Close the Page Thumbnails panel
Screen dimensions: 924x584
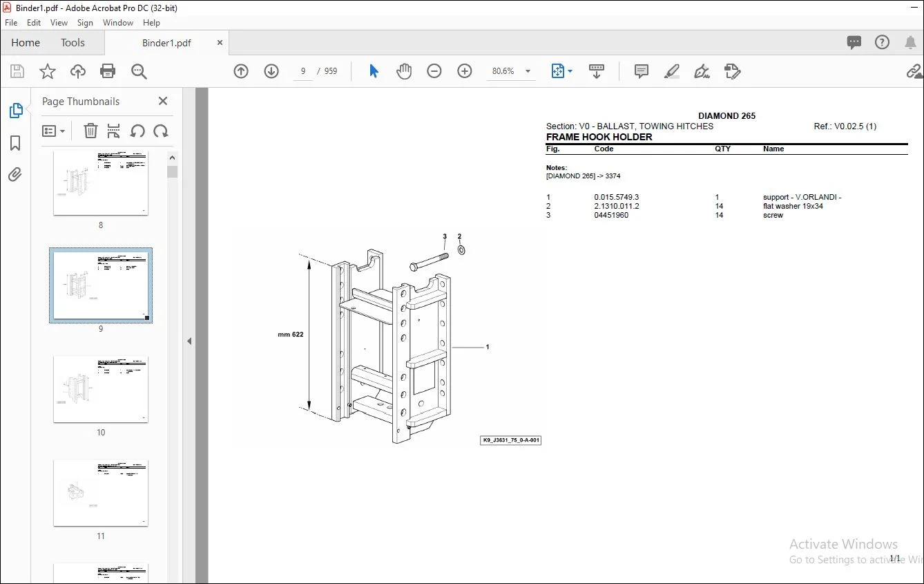point(163,101)
